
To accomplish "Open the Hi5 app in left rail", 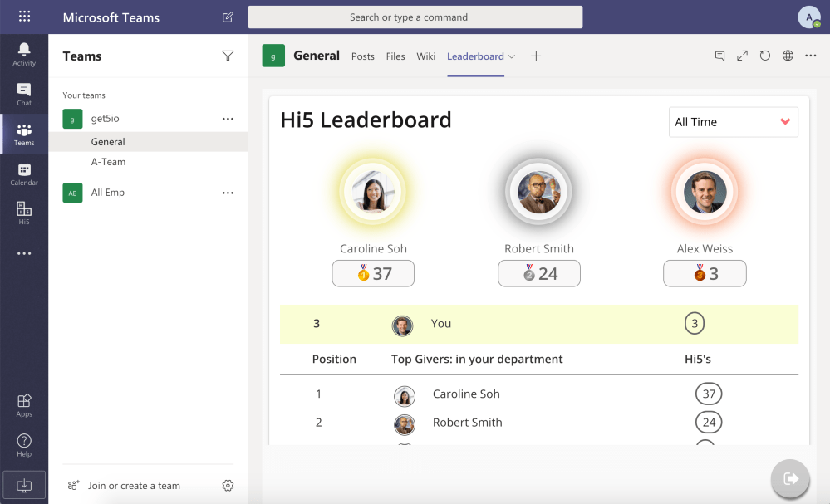I will [x=24, y=213].
